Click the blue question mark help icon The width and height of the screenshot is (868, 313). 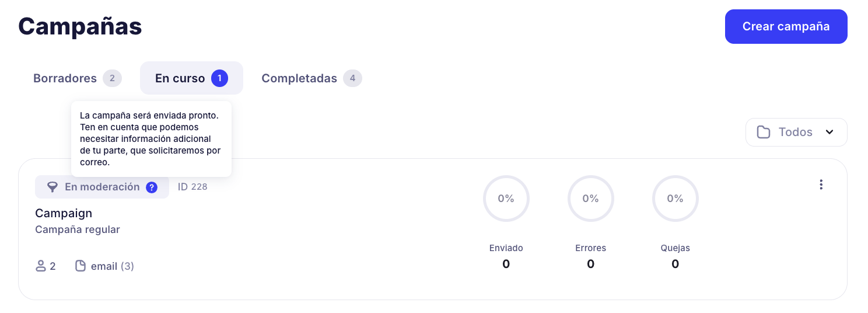[x=152, y=187]
